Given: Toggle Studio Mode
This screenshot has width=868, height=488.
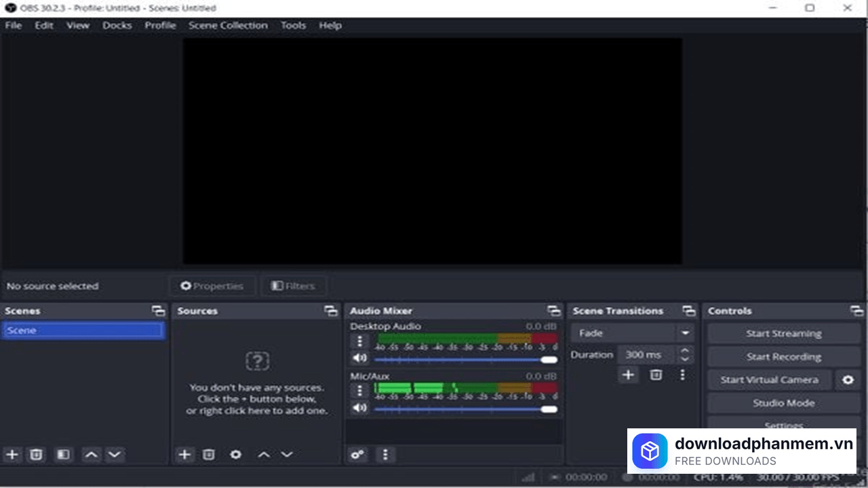Looking at the screenshot, I should [783, 403].
